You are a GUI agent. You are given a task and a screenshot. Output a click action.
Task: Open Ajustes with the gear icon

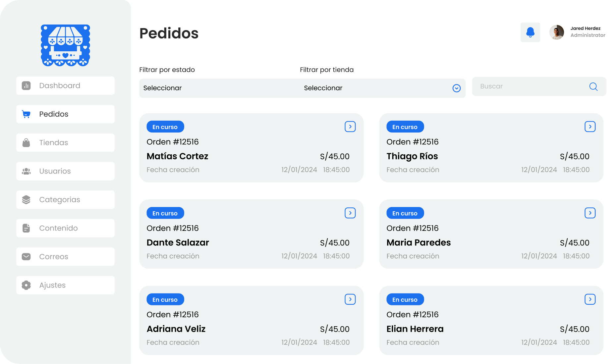[26, 285]
